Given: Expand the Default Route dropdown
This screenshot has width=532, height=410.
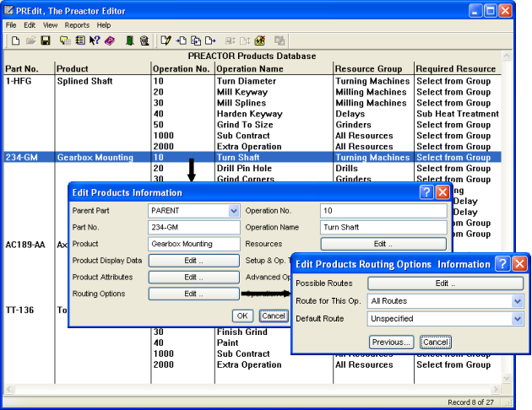Looking at the screenshot, I should [x=518, y=319].
